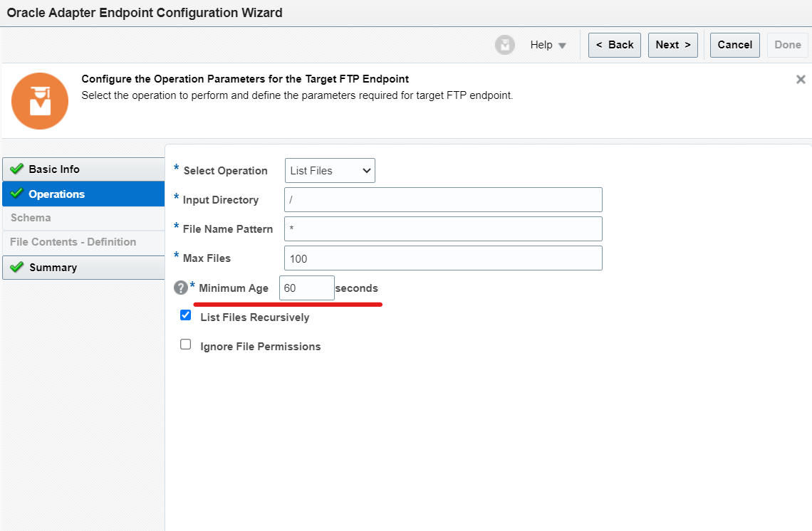This screenshot has width=812, height=531.
Task: Cancel the endpoint configuration
Action: [x=734, y=44]
